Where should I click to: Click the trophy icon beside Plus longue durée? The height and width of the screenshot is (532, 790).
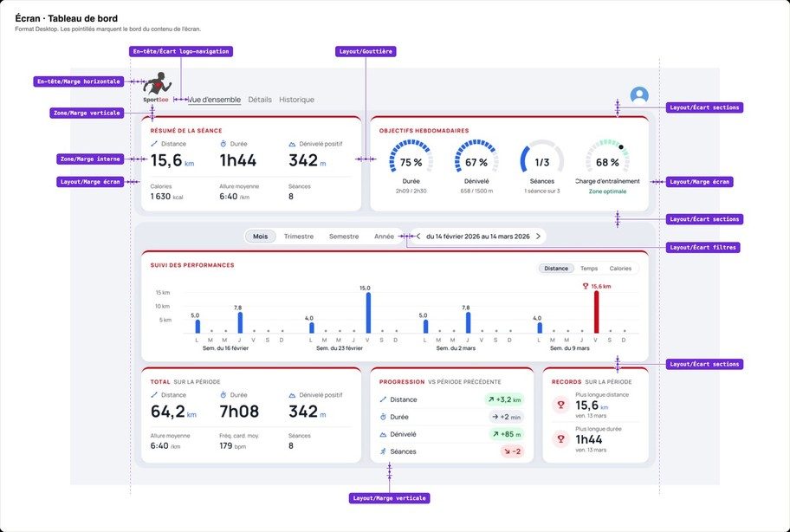coord(560,438)
